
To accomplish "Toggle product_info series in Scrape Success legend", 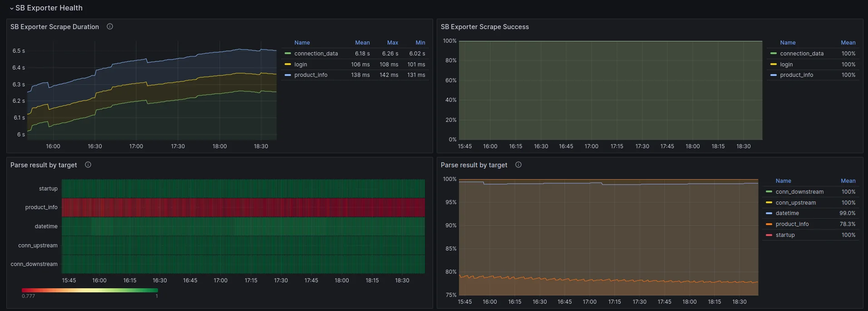I will pyautogui.click(x=796, y=75).
